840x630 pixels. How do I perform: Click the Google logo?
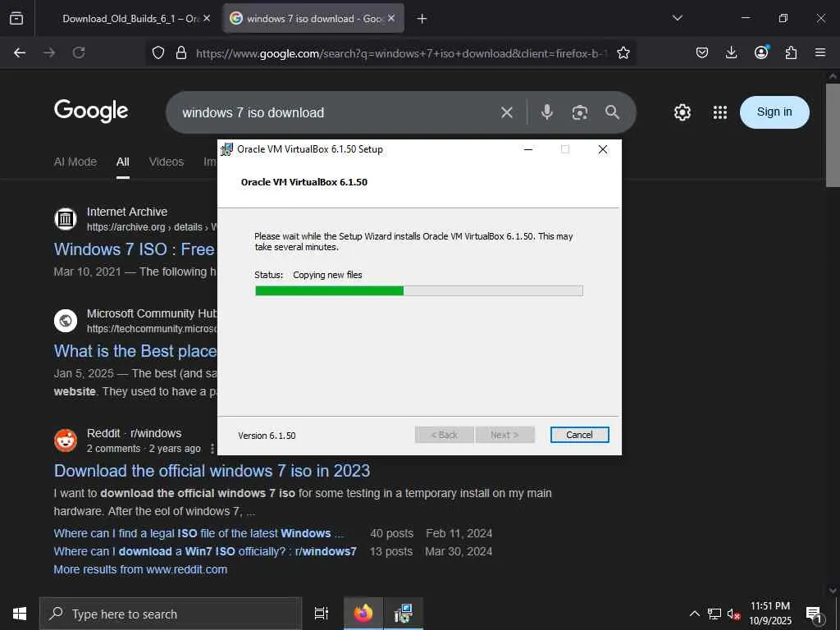pos(91,111)
